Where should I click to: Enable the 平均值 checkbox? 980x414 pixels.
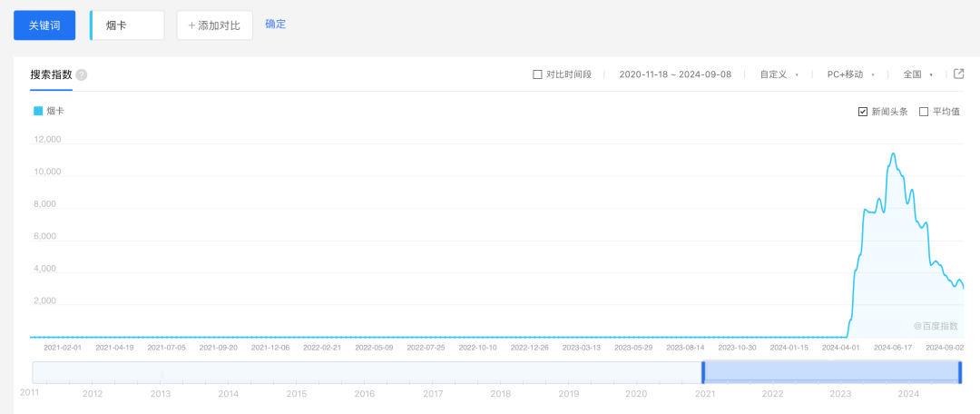(x=924, y=112)
